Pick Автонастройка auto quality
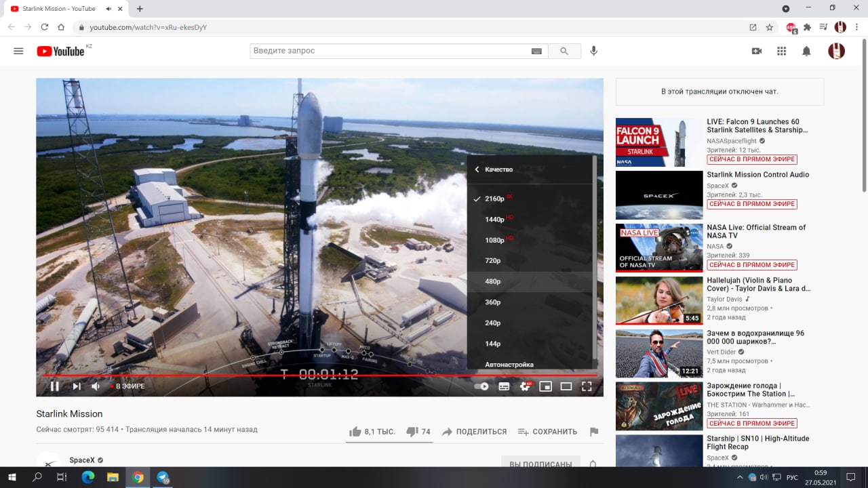Viewport: 868px width, 488px height. [x=530, y=364]
